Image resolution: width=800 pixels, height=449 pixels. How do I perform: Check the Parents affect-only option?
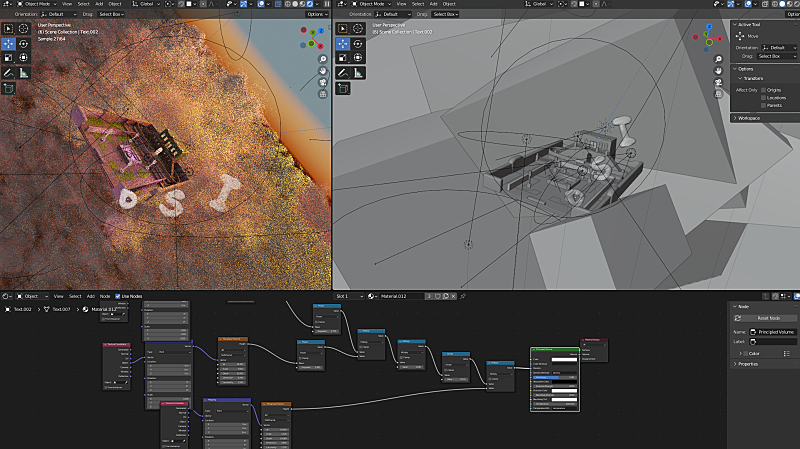[x=764, y=105]
